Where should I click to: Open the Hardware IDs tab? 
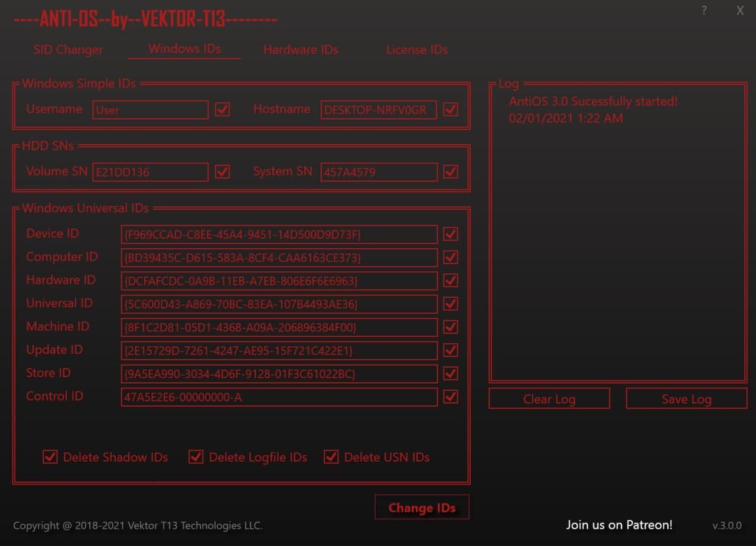[301, 50]
